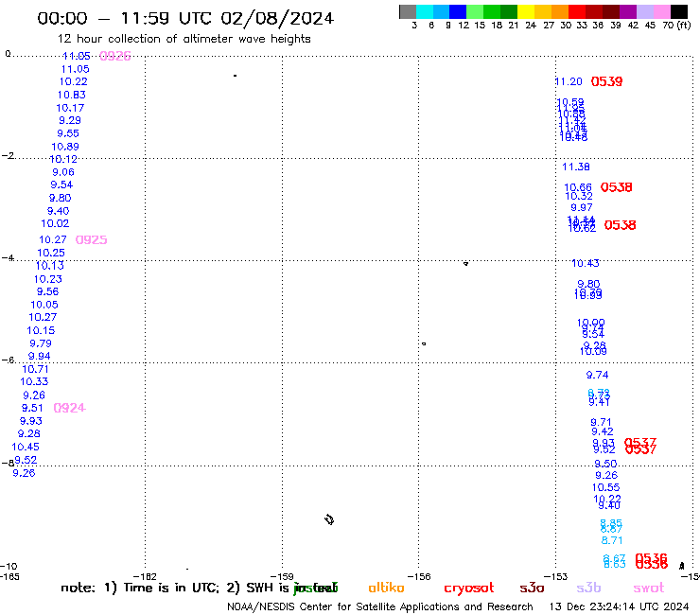Image resolution: width=700 pixels, height=615 pixels.
Task: Click the pink 70 ft legend swatch
Action: click(661, 11)
